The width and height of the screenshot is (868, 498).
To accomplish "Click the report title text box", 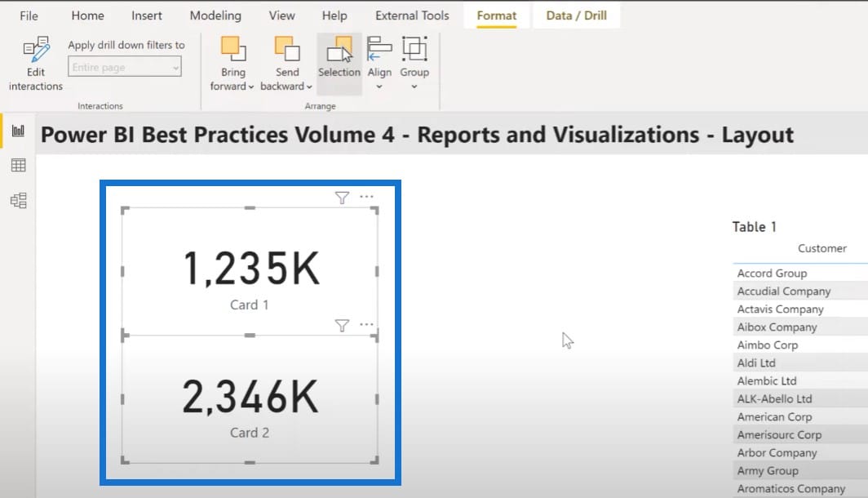I will [x=417, y=135].
